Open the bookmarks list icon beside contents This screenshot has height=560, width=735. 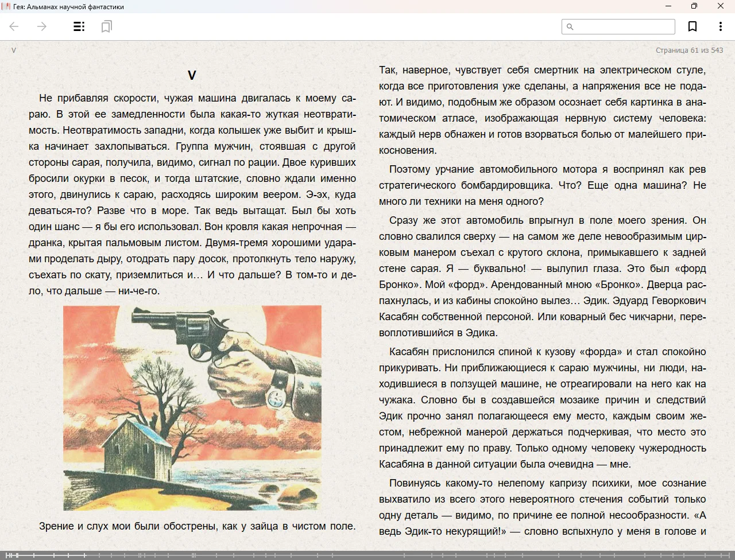[x=107, y=26]
